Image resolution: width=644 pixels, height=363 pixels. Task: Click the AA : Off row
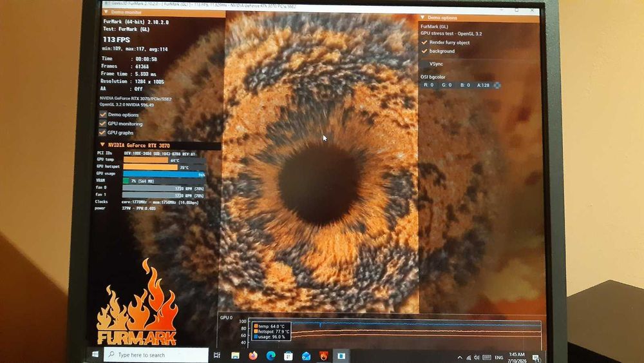click(x=122, y=89)
